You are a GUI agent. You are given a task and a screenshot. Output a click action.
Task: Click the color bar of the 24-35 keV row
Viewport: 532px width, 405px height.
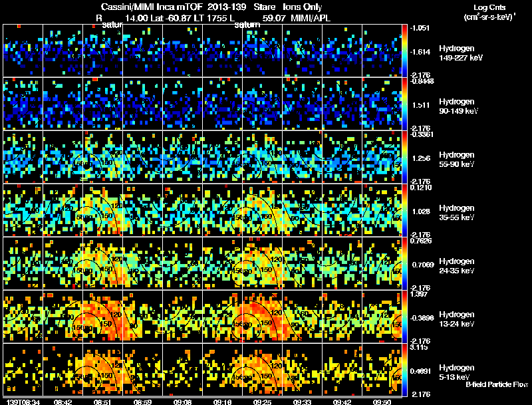404,263
